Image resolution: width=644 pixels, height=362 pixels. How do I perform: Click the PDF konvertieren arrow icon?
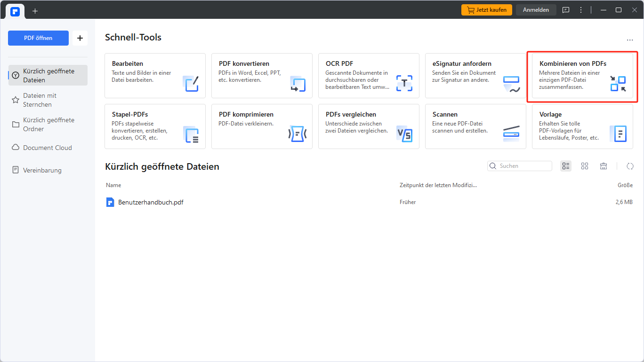click(x=298, y=83)
